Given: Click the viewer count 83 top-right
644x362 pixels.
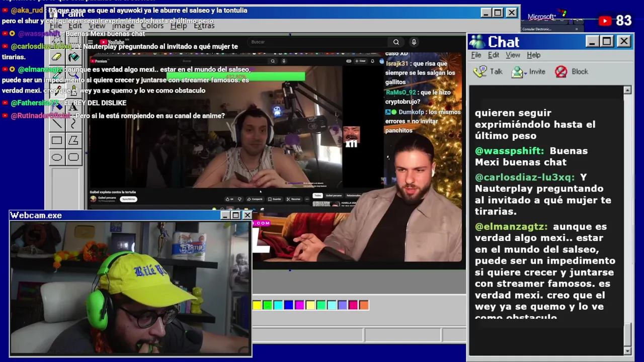Looking at the screenshot, I should pos(623,21).
